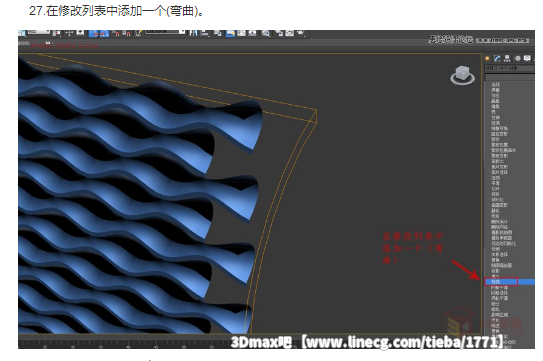The width and height of the screenshot is (543, 361).
Task: Click the Mirror tool icon
Action: [193, 33]
